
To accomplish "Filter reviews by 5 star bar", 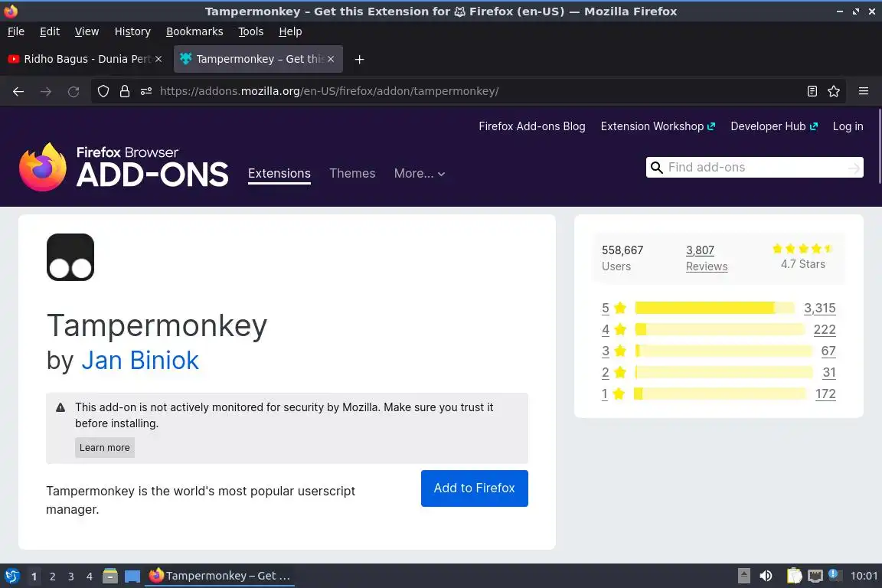I will [714, 308].
